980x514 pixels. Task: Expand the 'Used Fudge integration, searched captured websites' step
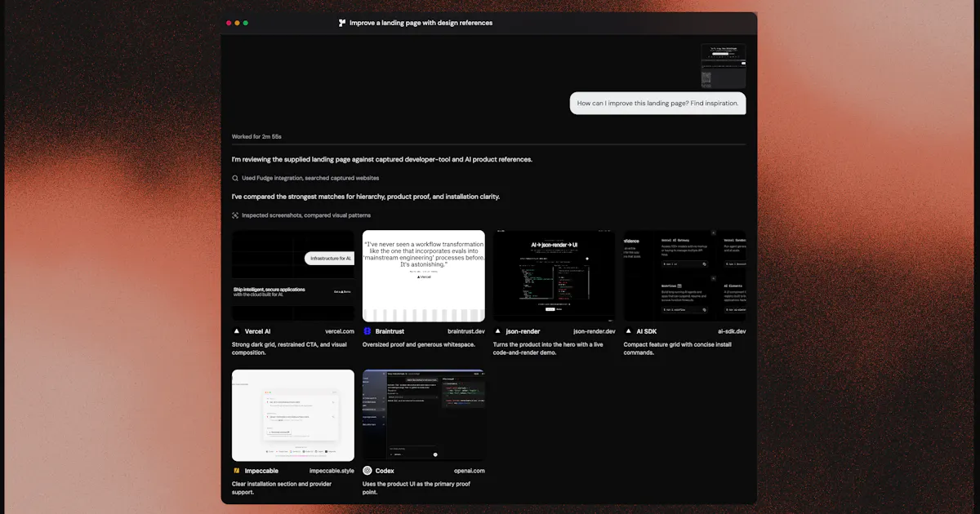305,178
